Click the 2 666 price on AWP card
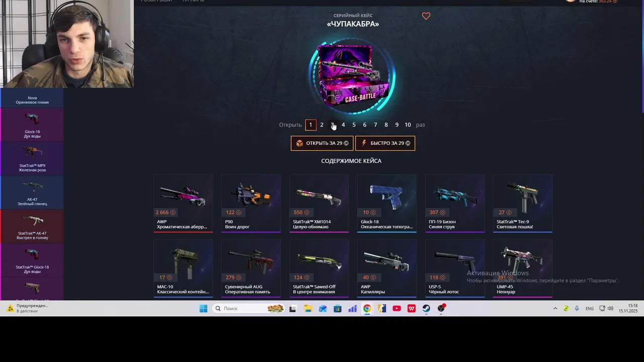This screenshot has height=362, width=644. pos(166,212)
